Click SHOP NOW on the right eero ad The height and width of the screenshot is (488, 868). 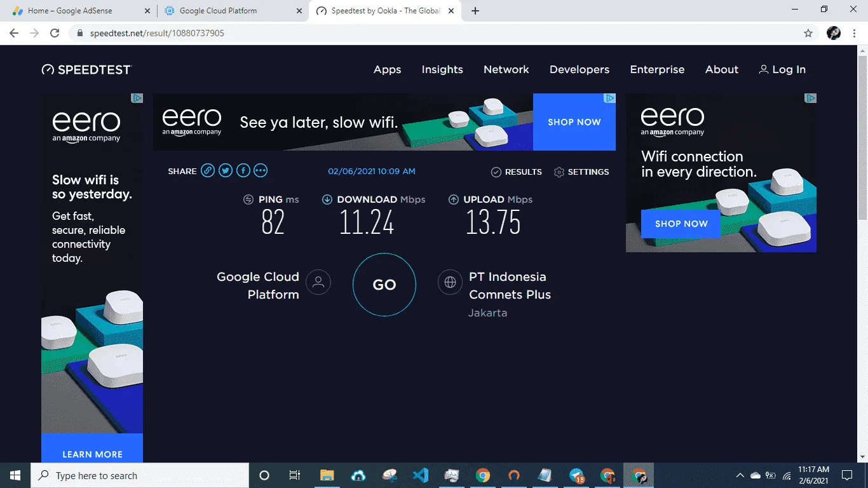(x=681, y=224)
